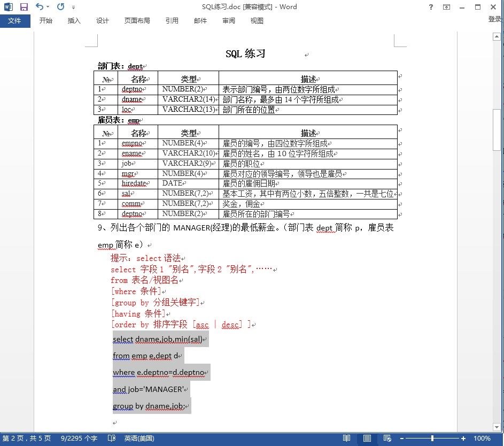This screenshot has width=504, height=446.
Task: Click cell VARCHAR2(9) in emp table
Action: pos(187,163)
